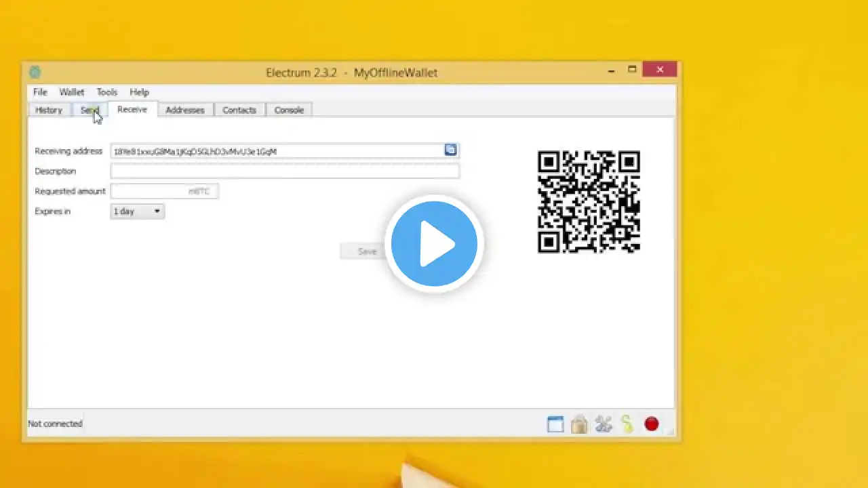Maximize the Electrum window
The image size is (868, 488).
[632, 69]
